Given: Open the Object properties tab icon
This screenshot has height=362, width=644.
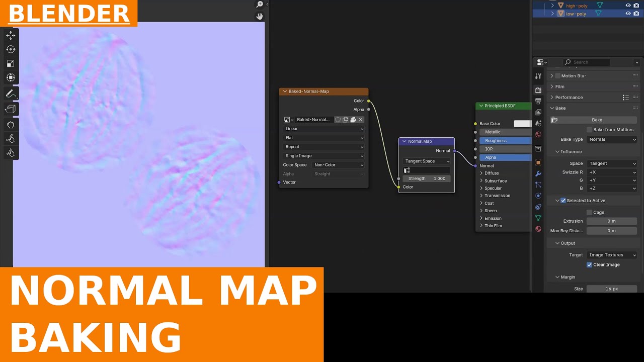Looking at the screenshot, I should [x=538, y=162].
